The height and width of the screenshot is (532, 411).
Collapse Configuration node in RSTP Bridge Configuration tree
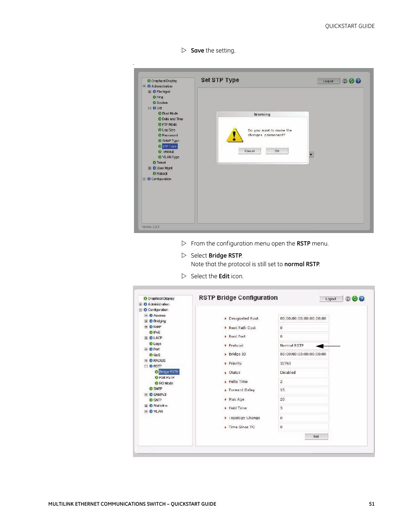click(x=140, y=310)
